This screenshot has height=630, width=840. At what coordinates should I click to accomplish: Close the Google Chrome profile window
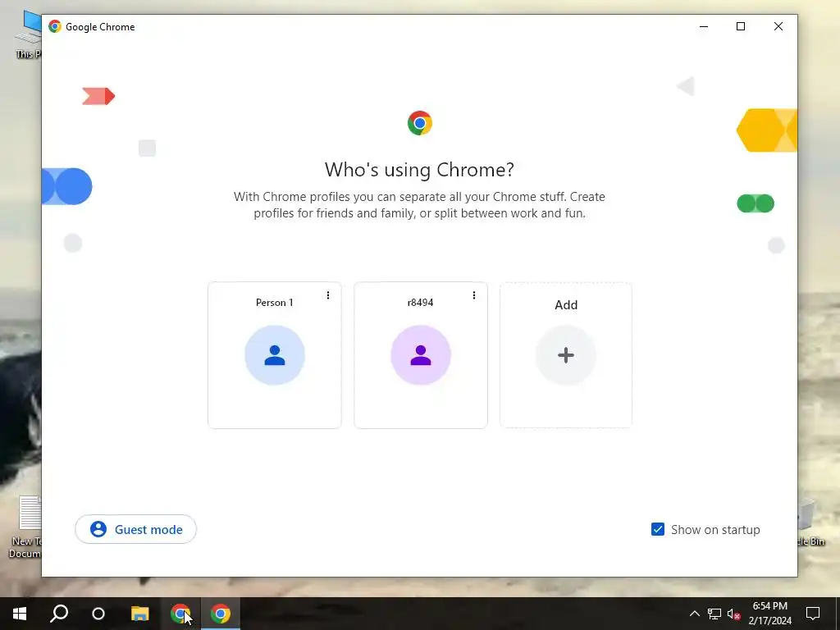pyautogui.click(x=778, y=26)
